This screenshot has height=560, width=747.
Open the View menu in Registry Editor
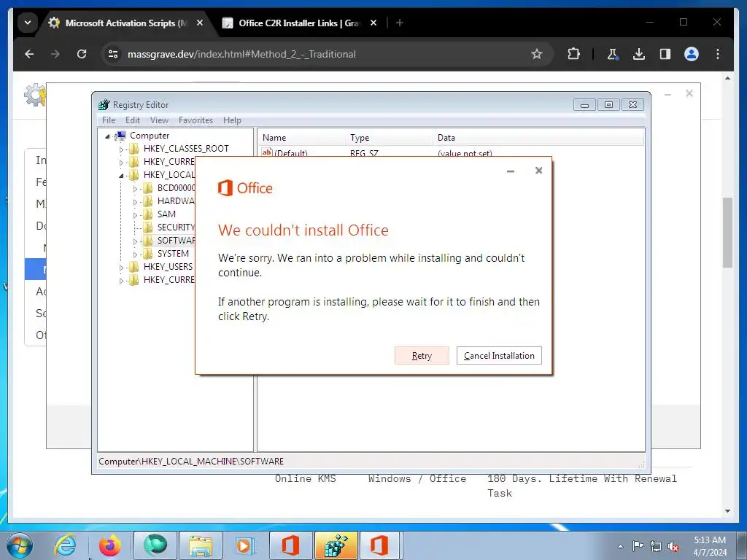(x=159, y=120)
